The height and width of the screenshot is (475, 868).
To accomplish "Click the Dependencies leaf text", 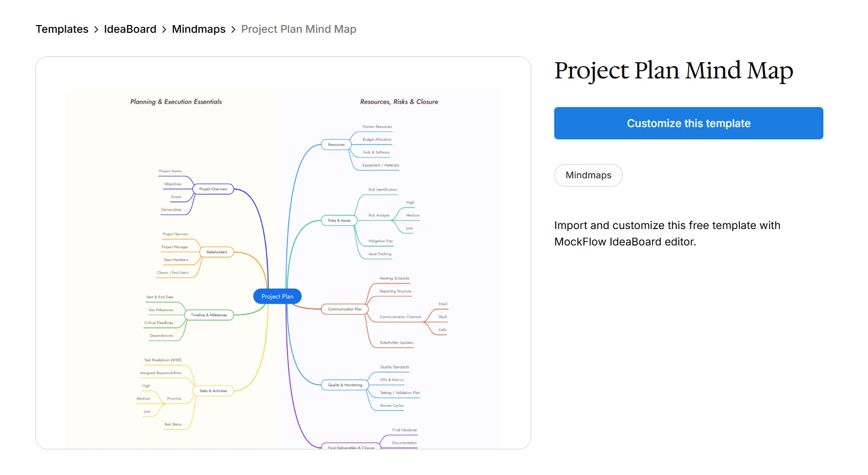I will tap(162, 336).
